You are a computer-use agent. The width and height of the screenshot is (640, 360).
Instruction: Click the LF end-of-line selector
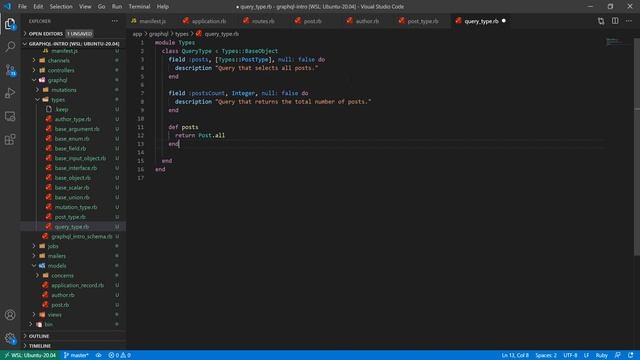pyautogui.click(x=586, y=355)
